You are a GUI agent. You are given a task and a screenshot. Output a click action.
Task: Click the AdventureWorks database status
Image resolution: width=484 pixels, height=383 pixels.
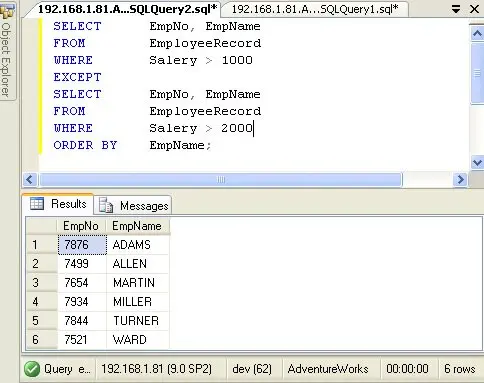[x=328, y=369]
